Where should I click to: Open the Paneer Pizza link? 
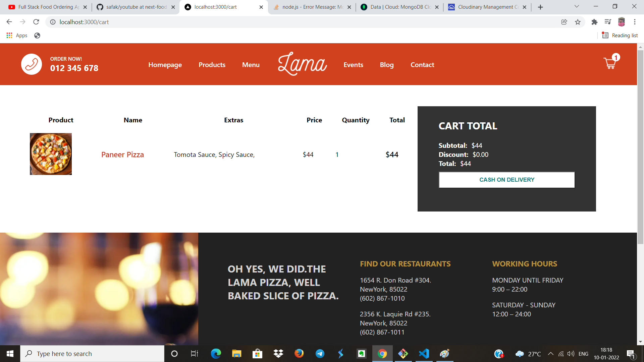(x=122, y=155)
